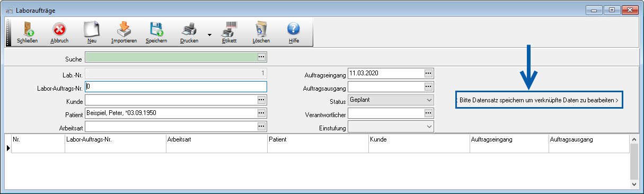Click the read-only Lab.-Nr. field
This screenshot has width=644, height=194.
(175, 73)
